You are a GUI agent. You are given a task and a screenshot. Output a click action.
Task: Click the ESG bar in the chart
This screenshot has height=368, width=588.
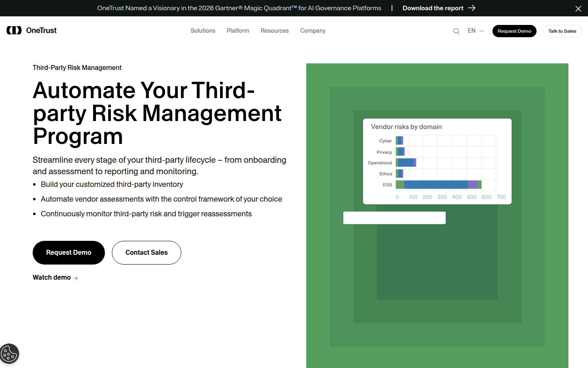(439, 185)
